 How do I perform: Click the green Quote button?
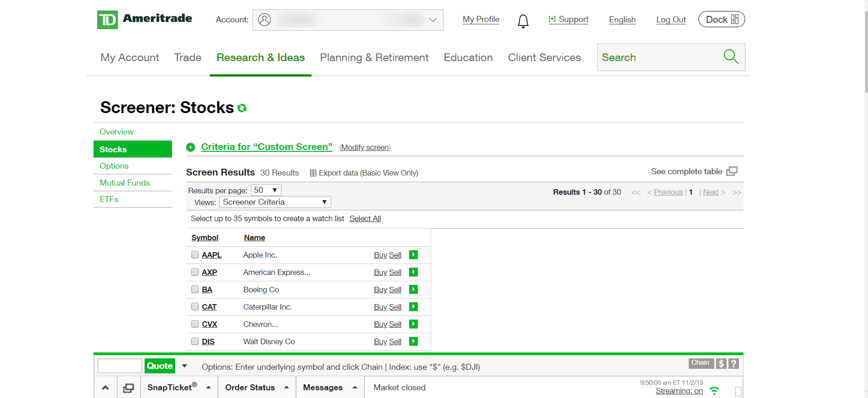[x=160, y=366]
